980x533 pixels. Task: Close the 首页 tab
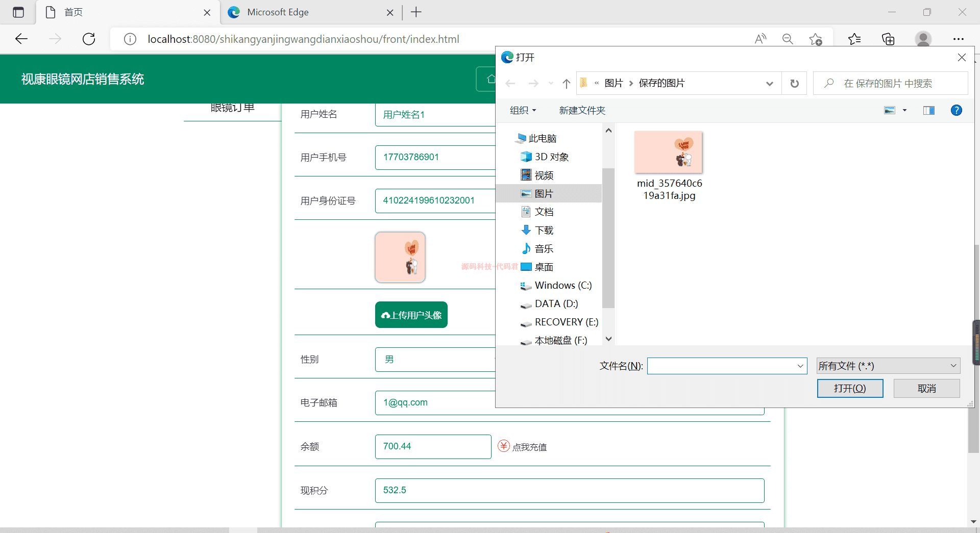coord(207,13)
